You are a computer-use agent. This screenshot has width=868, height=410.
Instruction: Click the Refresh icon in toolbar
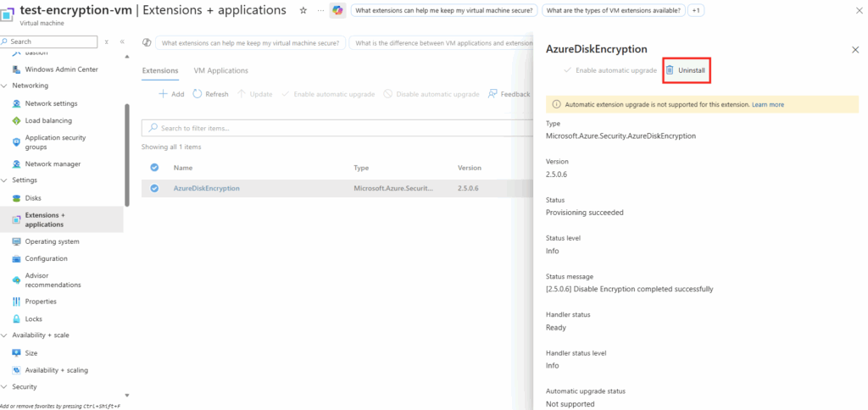point(198,94)
